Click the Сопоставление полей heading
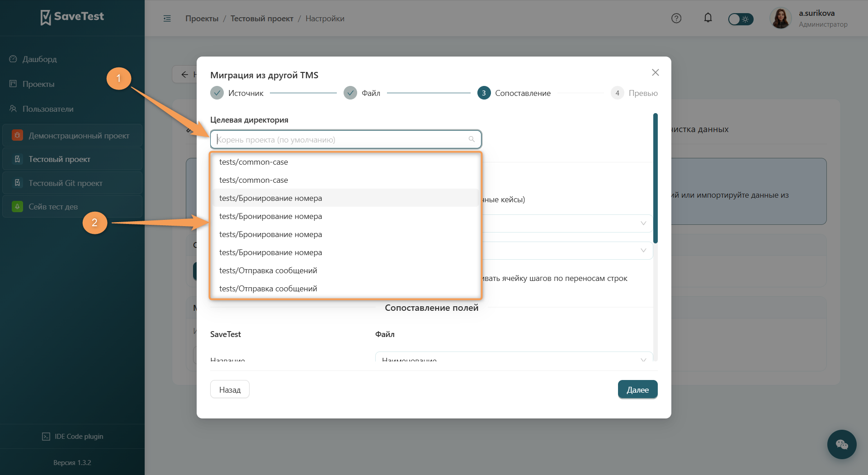868x475 pixels. (x=431, y=308)
